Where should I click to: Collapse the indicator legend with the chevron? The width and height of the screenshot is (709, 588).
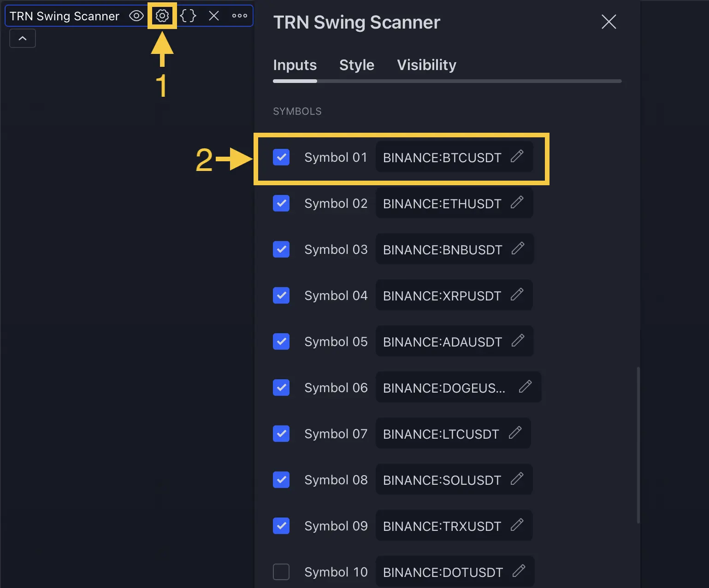(x=22, y=38)
